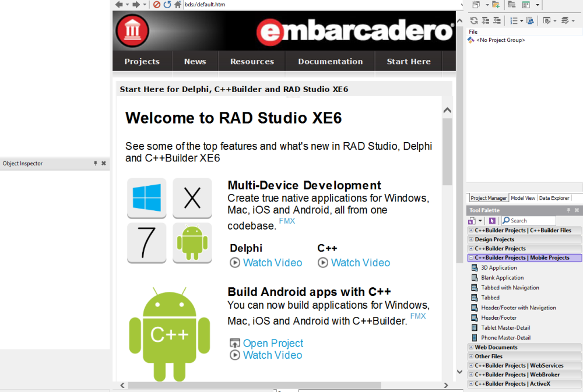
Task: Select Tablet Master-Detail template
Action: [505, 328]
